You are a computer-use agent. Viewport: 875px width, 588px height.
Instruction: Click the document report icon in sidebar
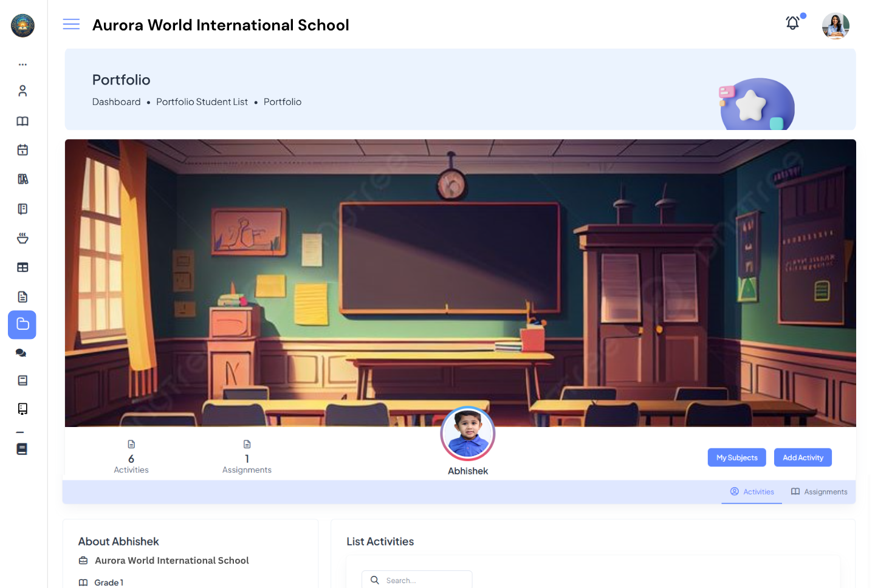[x=22, y=296]
